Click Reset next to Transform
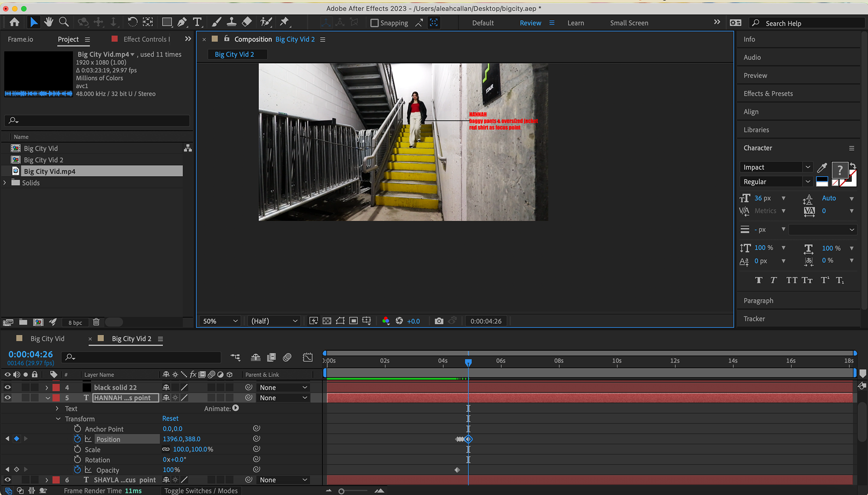Screen dimensions: 868x495 tap(170, 419)
